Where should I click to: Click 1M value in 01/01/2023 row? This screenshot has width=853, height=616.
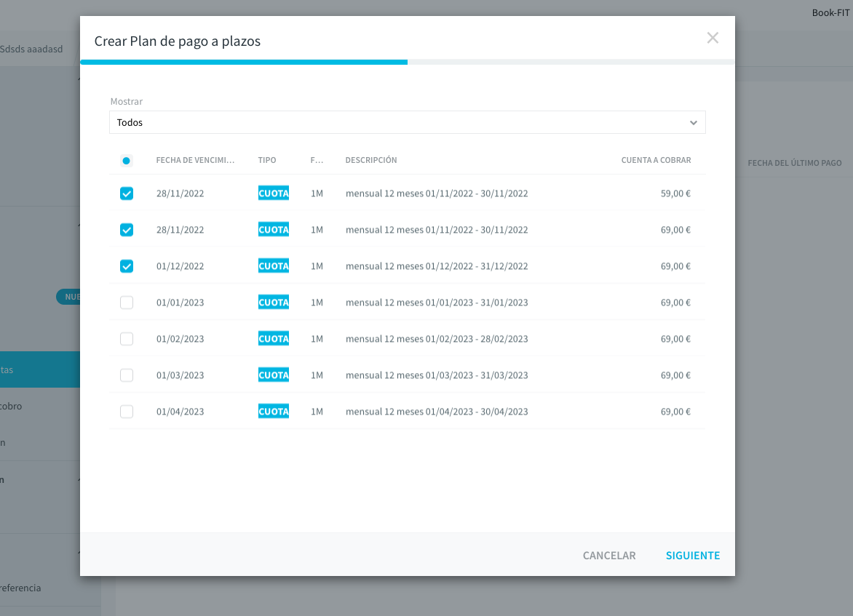pos(317,303)
